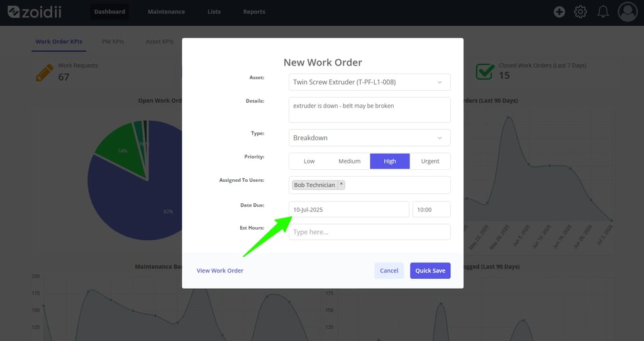Click the Zoidii logo

35,12
